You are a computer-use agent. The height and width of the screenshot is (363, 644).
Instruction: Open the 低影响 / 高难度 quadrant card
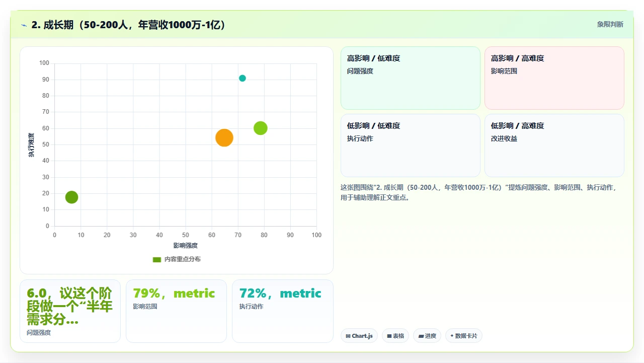554,146
